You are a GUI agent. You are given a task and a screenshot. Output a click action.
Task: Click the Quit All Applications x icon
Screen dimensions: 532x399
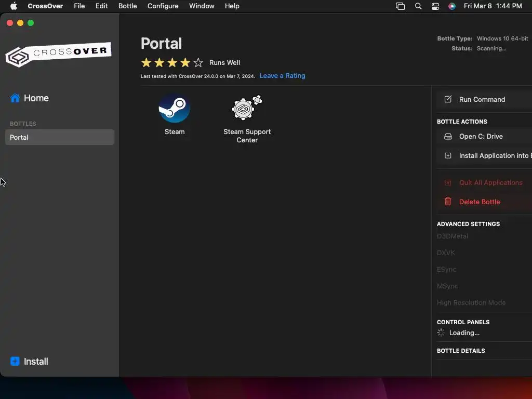448,182
